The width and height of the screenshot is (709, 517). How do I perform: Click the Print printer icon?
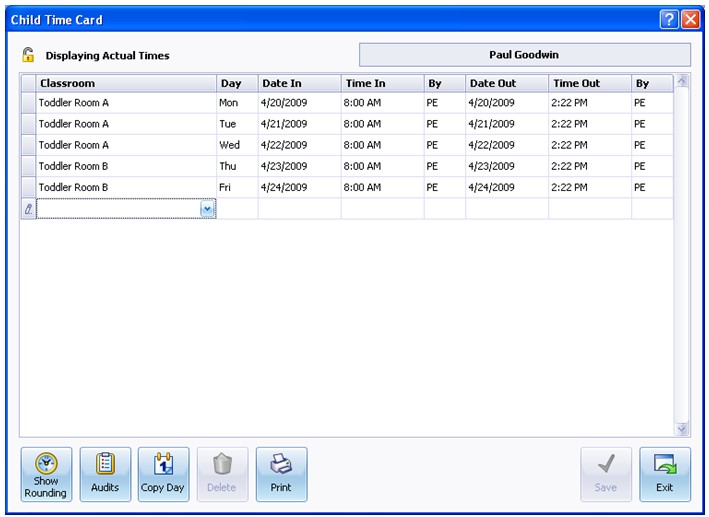[281, 464]
